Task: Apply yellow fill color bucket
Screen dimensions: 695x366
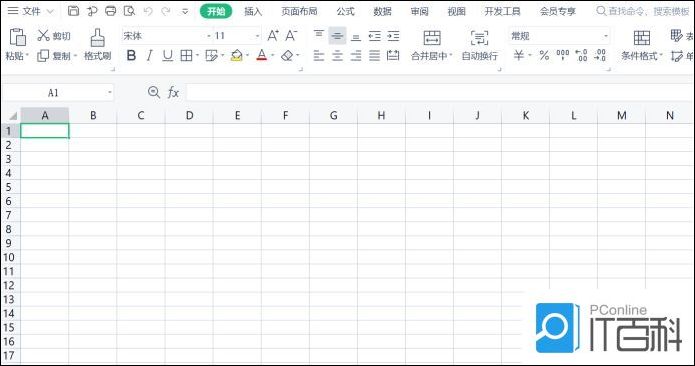Action: pos(237,55)
